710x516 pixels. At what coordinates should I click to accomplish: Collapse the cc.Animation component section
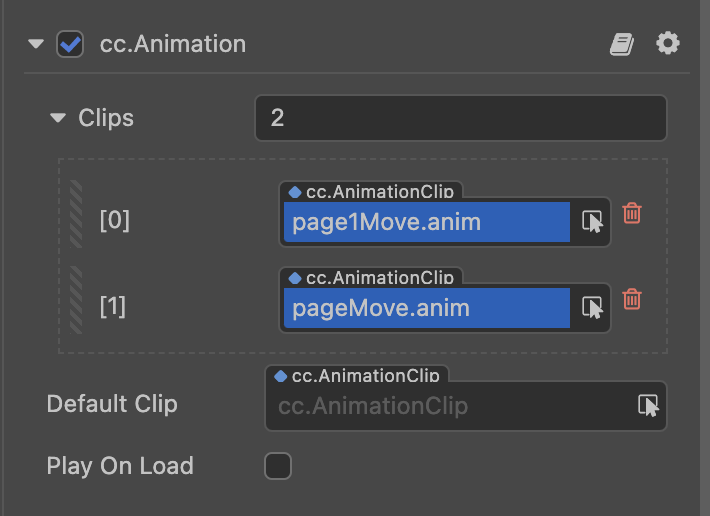pos(37,44)
